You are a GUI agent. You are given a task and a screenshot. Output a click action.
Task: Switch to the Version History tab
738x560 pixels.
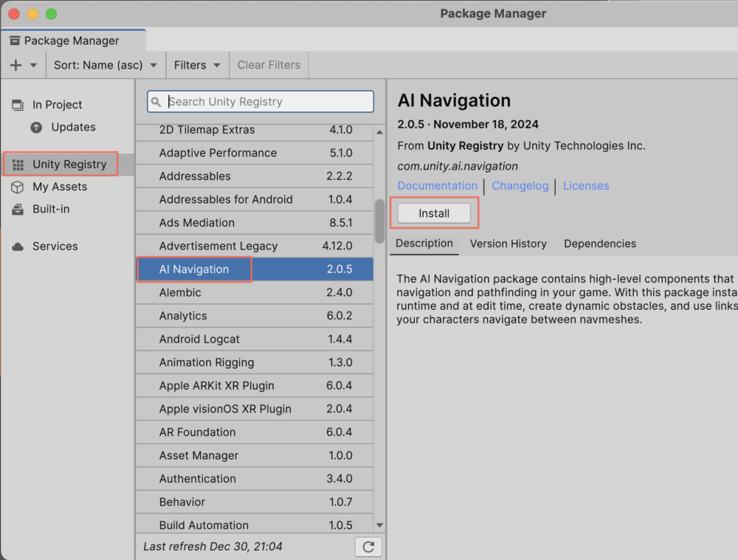tap(508, 243)
